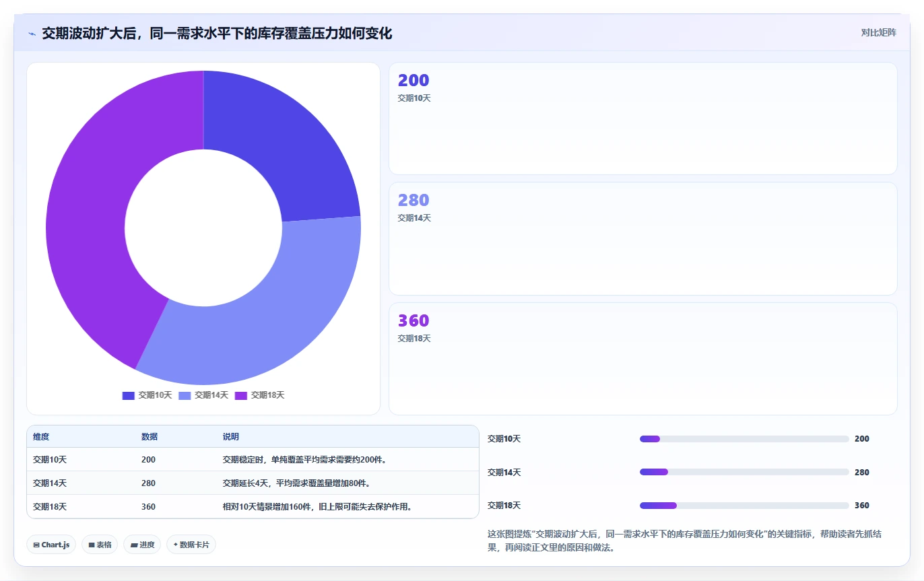Click the 交期14天 progress bar
The height and width of the screenshot is (581, 924).
click(744, 472)
